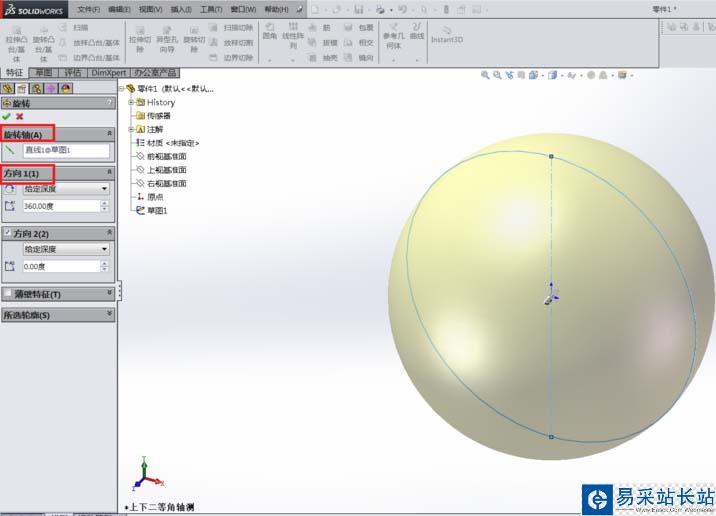The width and height of the screenshot is (716, 516).
Task: Click the 圆角 fillet tool
Action: point(270,31)
